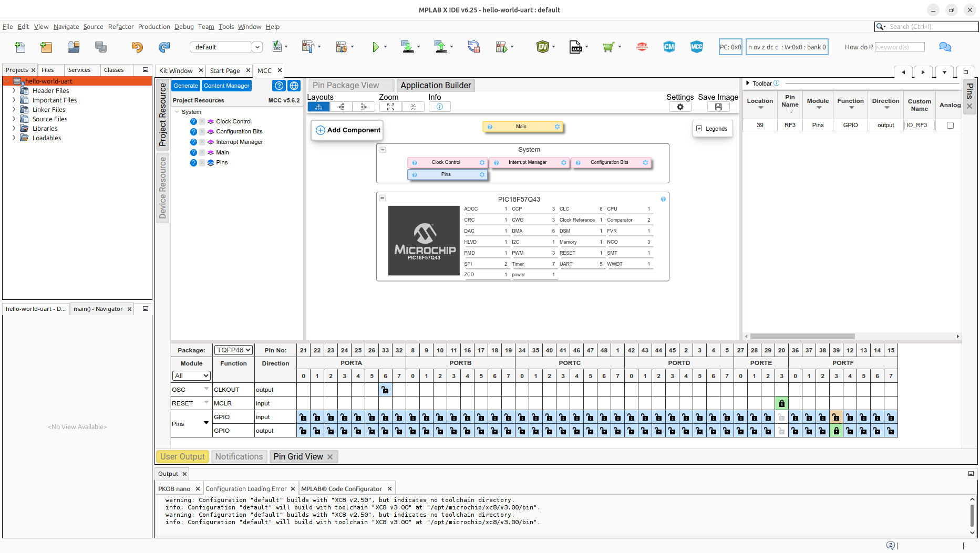Viewport: 980px width, 553px height.
Task: Click the globe icon in MCC panel
Action: pyautogui.click(x=294, y=86)
